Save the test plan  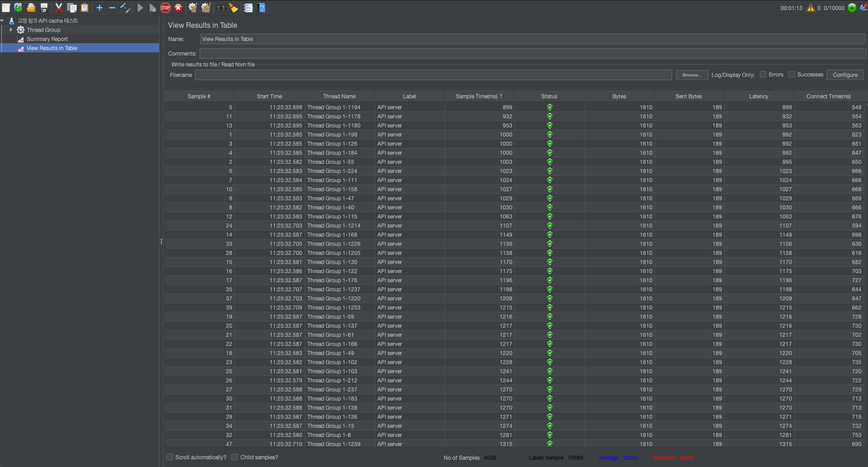44,8
